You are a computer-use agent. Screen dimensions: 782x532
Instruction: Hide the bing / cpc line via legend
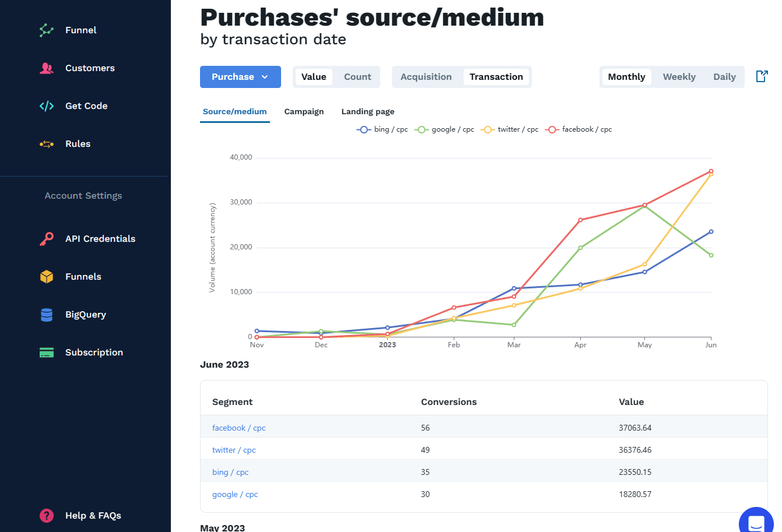pyautogui.click(x=382, y=129)
